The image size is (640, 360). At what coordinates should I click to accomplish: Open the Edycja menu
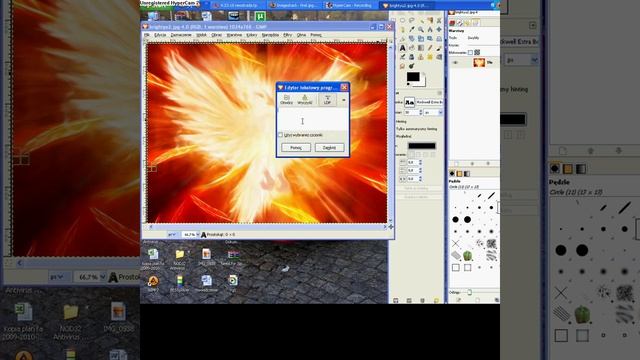click(160, 35)
